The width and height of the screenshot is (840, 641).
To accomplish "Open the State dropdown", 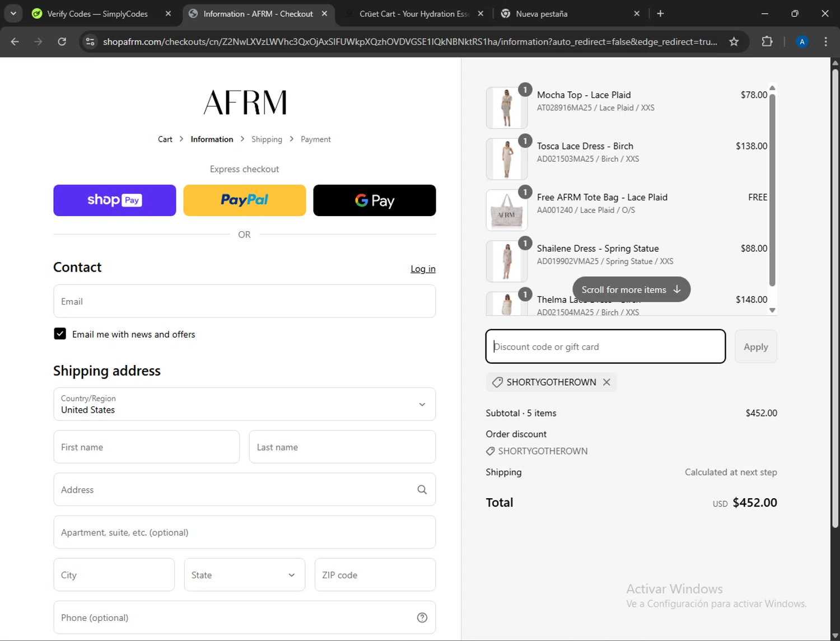I will (245, 575).
